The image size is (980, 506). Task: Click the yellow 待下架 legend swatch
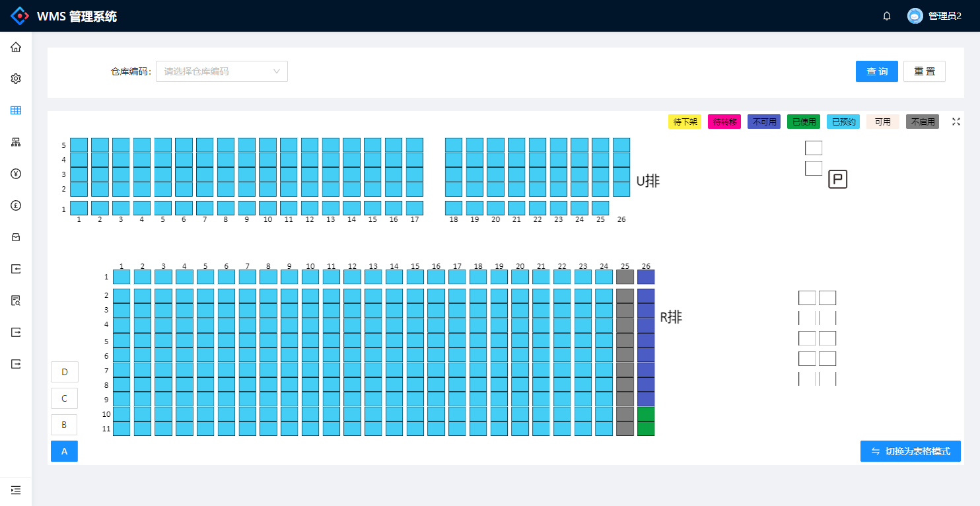coord(685,122)
